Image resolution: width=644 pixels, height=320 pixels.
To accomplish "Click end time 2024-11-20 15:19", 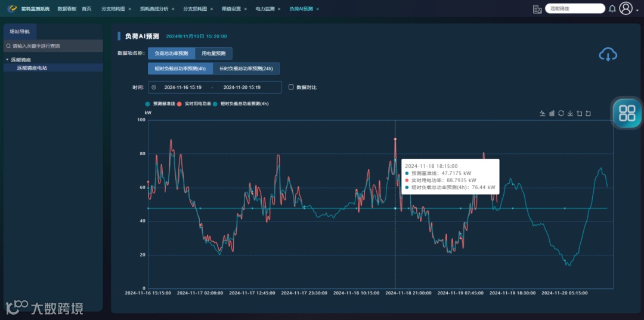I will (242, 87).
